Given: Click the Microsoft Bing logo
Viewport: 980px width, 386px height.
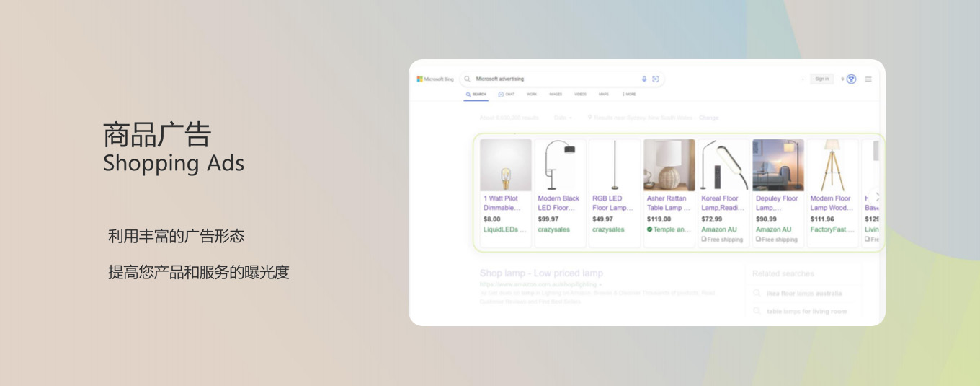Looking at the screenshot, I should (x=435, y=79).
